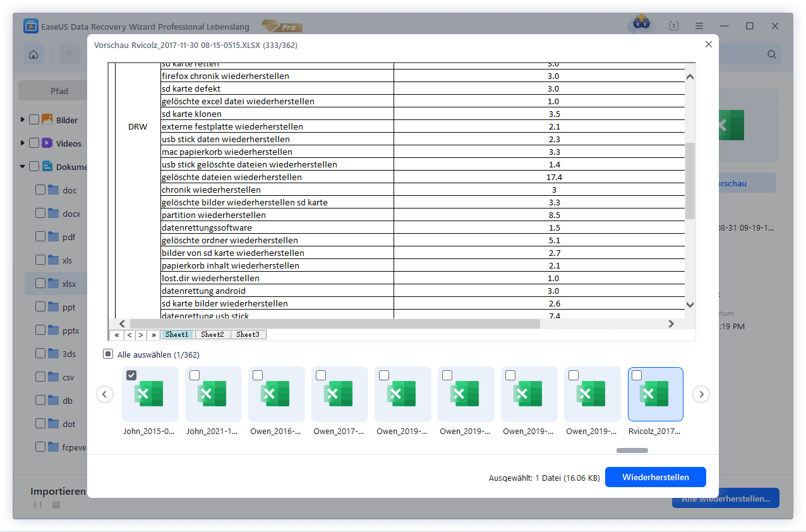The image size is (806, 532).
Task: Expand the Videos tree node
Action: [x=23, y=143]
